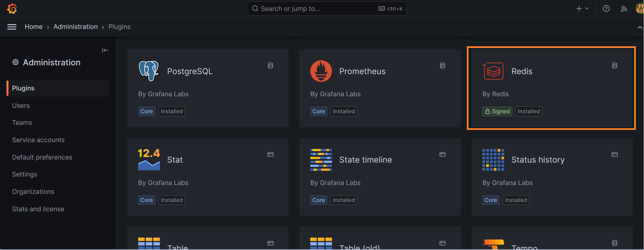644x250 pixels.
Task: Click the Prometheus flame logo
Action: tap(321, 71)
